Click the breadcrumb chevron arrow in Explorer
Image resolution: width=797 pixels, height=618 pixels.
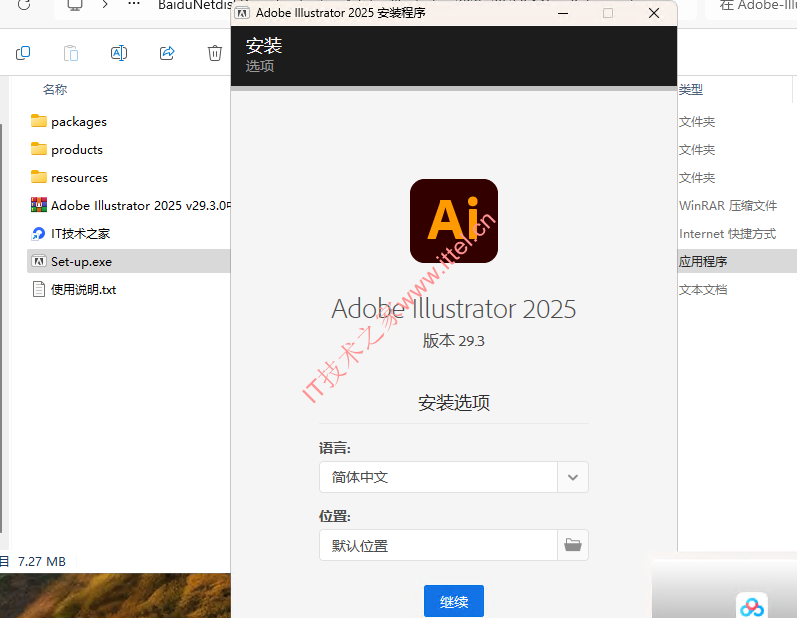coord(105,5)
